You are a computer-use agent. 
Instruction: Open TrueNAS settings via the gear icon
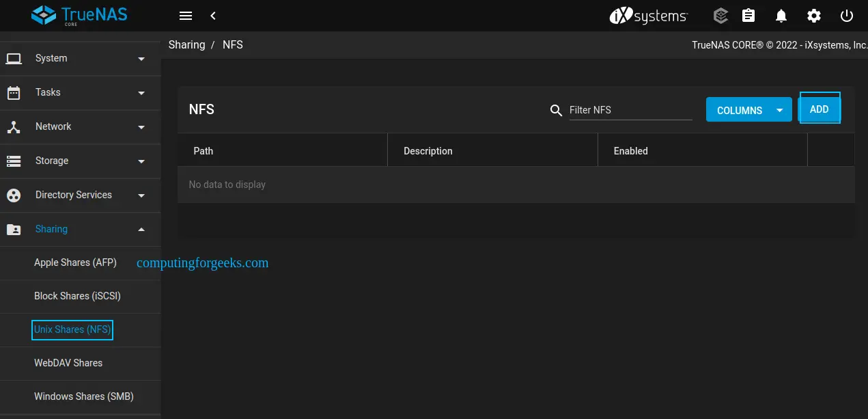814,16
